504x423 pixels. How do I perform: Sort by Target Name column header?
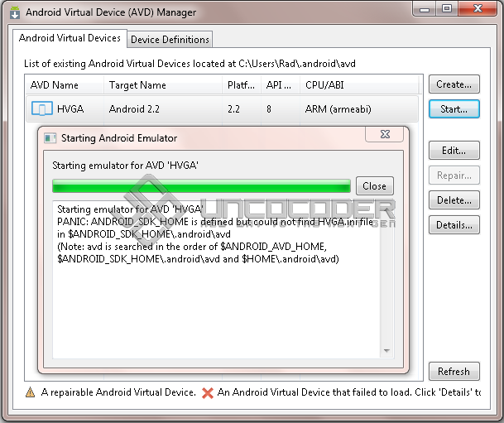click(163, 85)
